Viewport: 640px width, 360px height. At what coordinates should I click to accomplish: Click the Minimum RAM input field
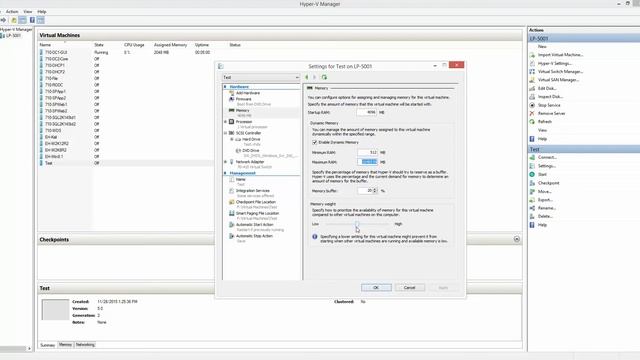pyautogui.click(x=367, y=152)
